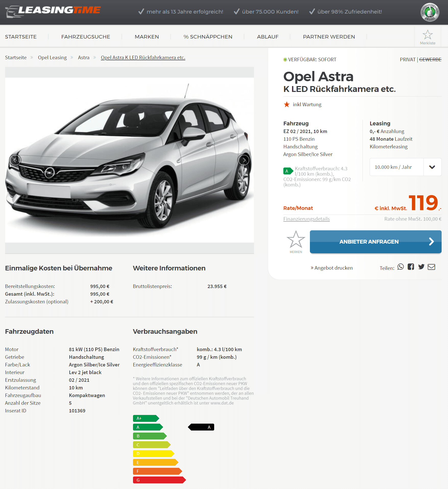Click the green efficiency class A badge
448x489 pixels.
[x=288, y=171]
